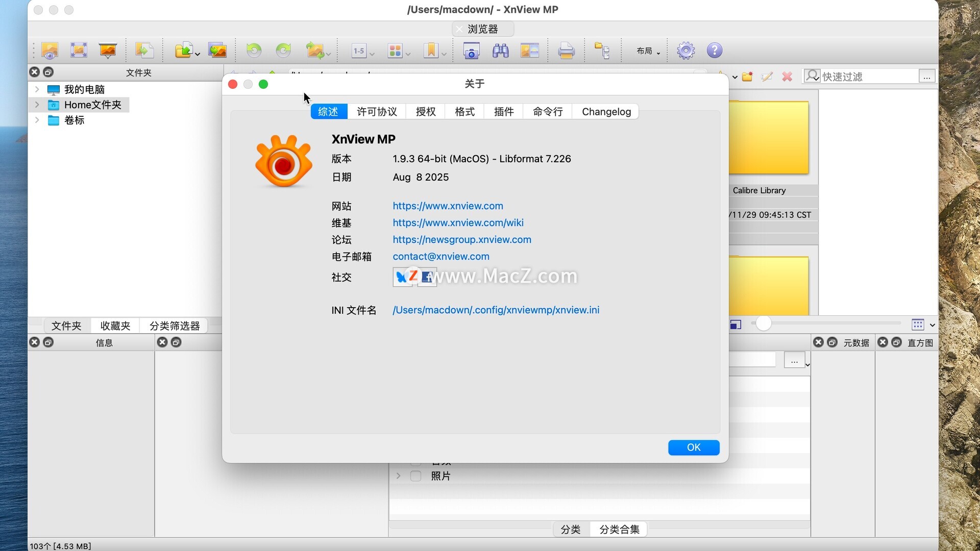The width and height of the screenshot is (980, 551).
Task: Select the 分类合集 bottom tab
Action: (x=619, y=530)
